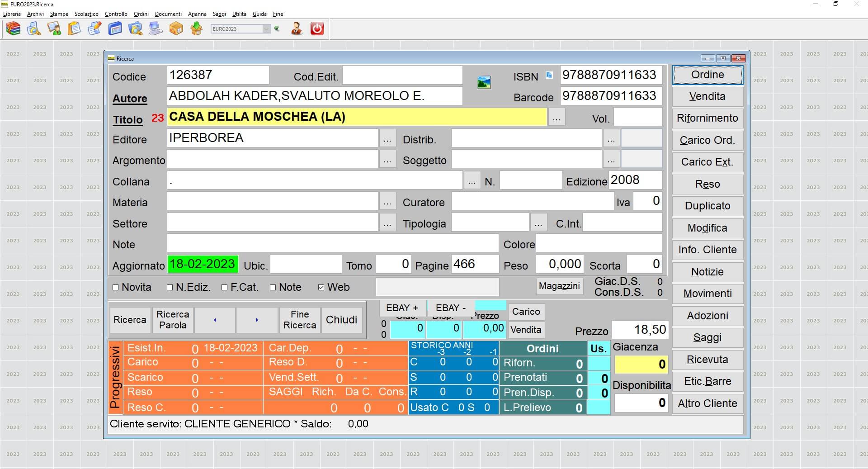Click the red power exit icon
This screenshot has height=469, width=868.
point(317,28)
